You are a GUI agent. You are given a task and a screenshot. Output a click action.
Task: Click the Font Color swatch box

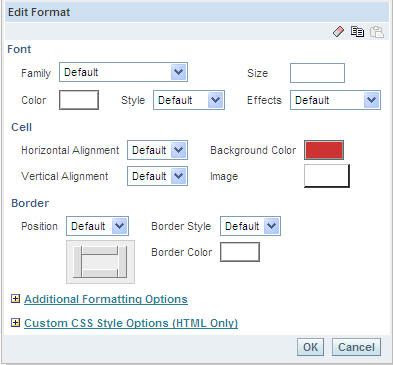point(79,100)
